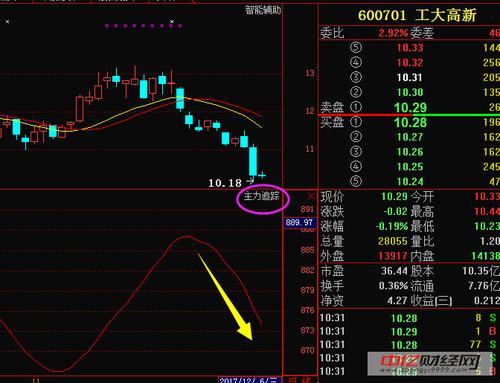Click the 收益(三) label

pos(431,301)
